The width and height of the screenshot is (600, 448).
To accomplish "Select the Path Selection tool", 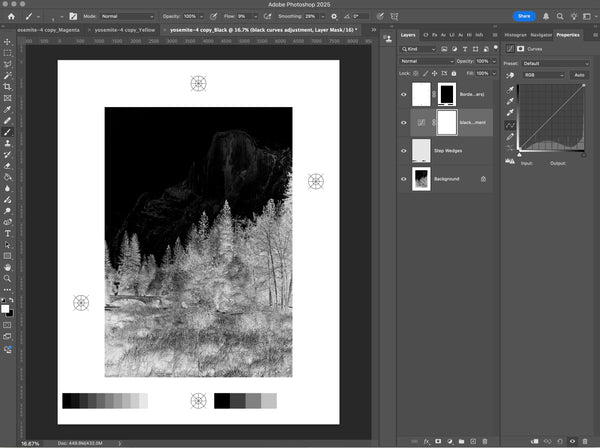I will point(7,245).
